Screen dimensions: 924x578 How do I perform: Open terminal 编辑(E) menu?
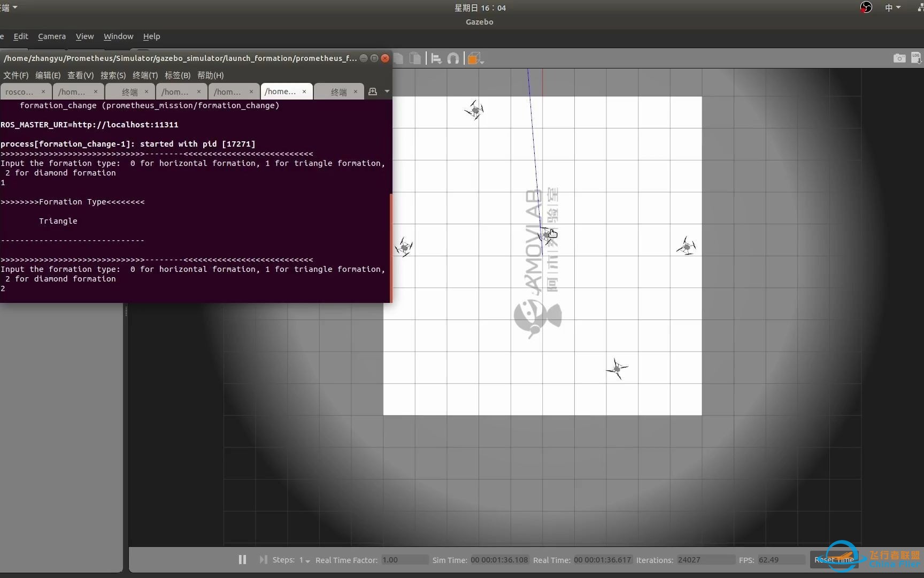pyautogui.click(x=48, y=75)
